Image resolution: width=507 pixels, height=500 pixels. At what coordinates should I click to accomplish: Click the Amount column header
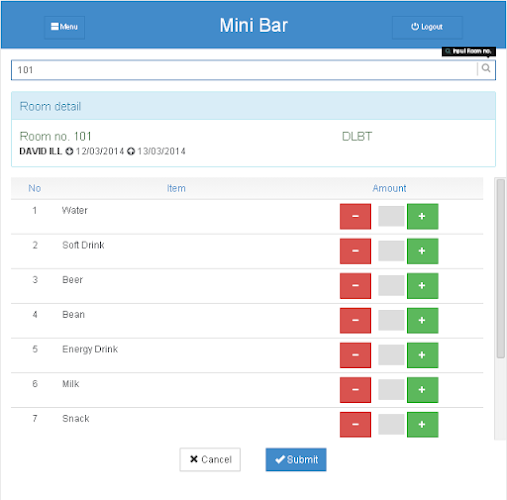click(x=389, y=188)
